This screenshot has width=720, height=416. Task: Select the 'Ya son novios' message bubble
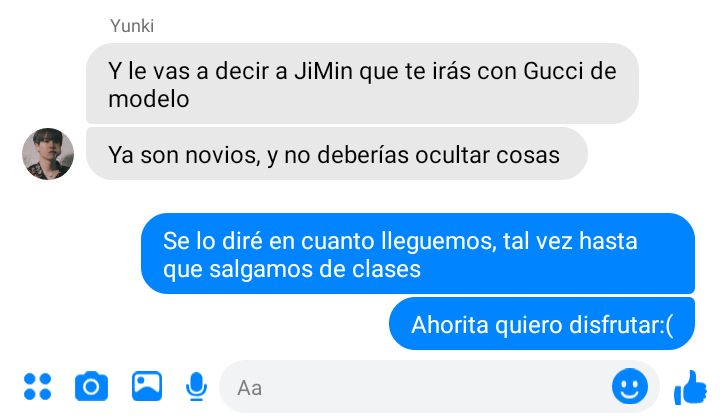click(337, 154)
